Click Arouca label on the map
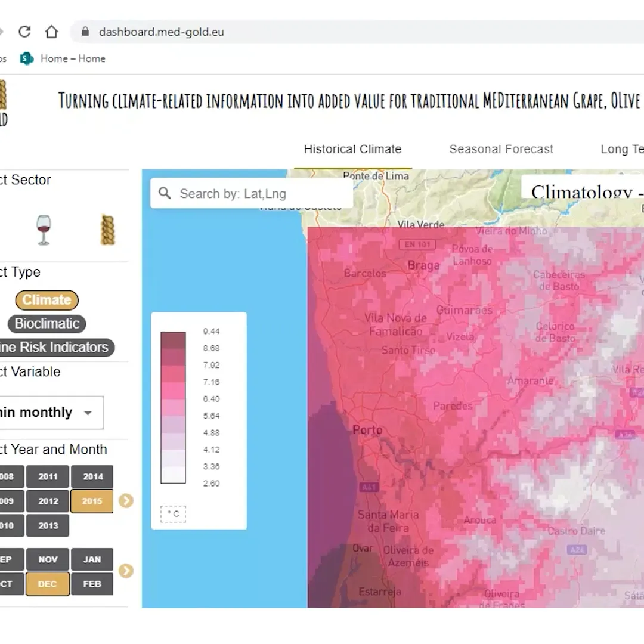Screen dimensions: 644x644 point(480,520)
